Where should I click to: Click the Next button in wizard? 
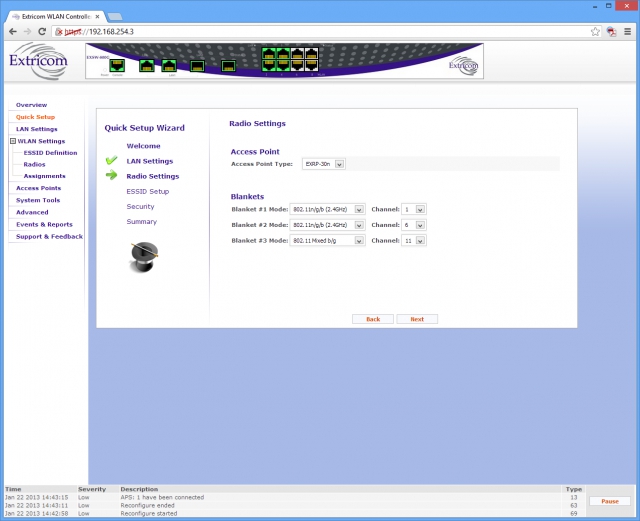[x=417, y=319]
